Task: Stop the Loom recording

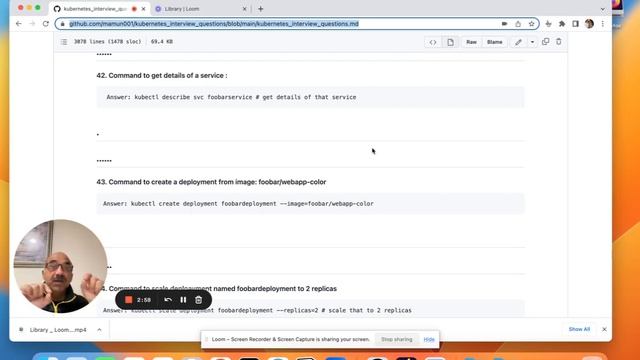Action: click(129, 300)
